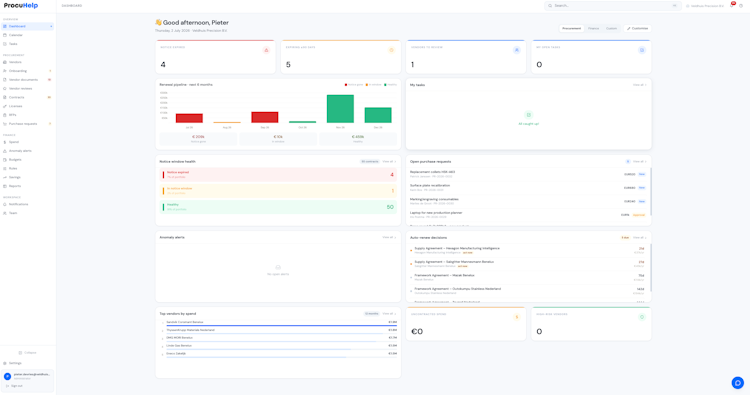The height and width of the screenshot is (395, 750).
Task: Toggle Notice gone legend in renewal chart
Action: 354,85
